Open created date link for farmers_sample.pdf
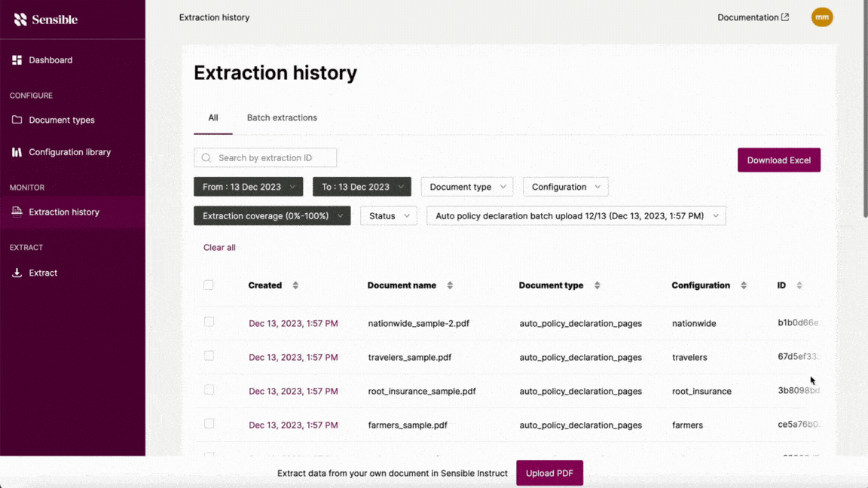Screen dimensions: 868x488 [x=293, y=425]
